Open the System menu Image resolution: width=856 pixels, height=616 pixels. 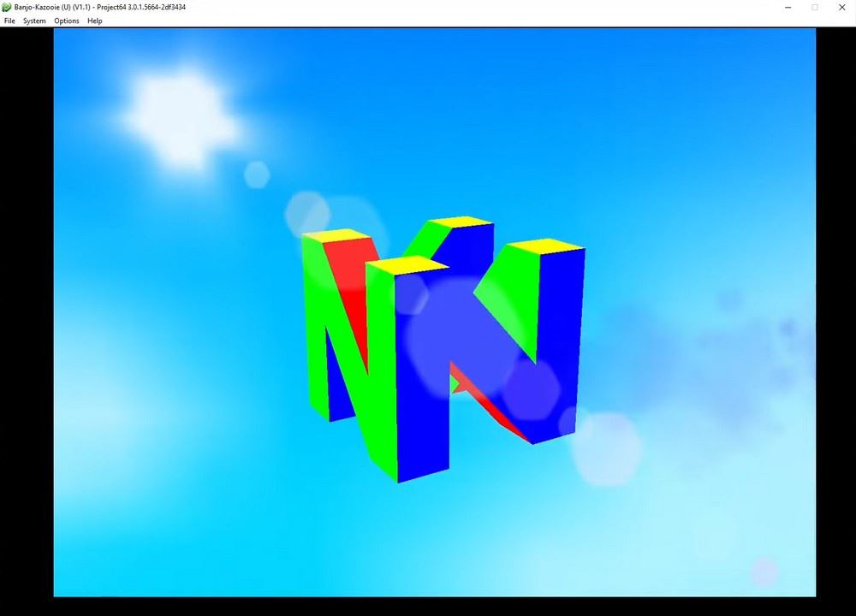34,21
